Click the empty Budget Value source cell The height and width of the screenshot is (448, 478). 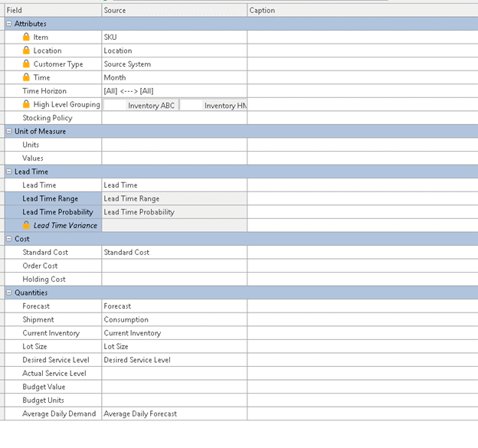174,387
